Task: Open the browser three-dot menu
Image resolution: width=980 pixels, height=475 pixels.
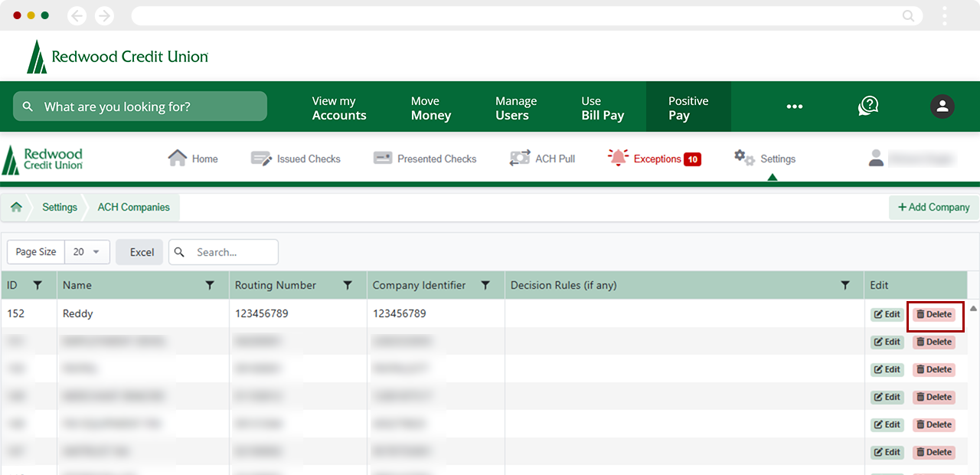Action: (x=945, y=15)
